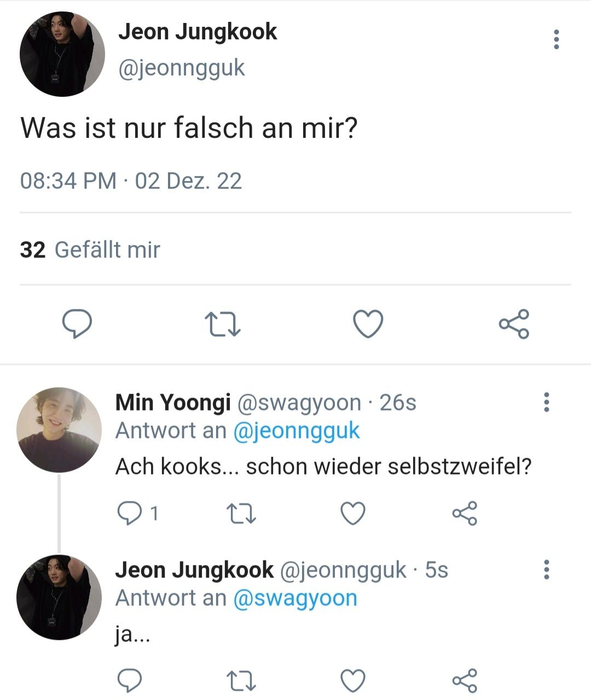The height and width of the screenshot is (700, 591).
Task: Open Jeon Jungkook's profile picture in the header
Action: [62, 54]
